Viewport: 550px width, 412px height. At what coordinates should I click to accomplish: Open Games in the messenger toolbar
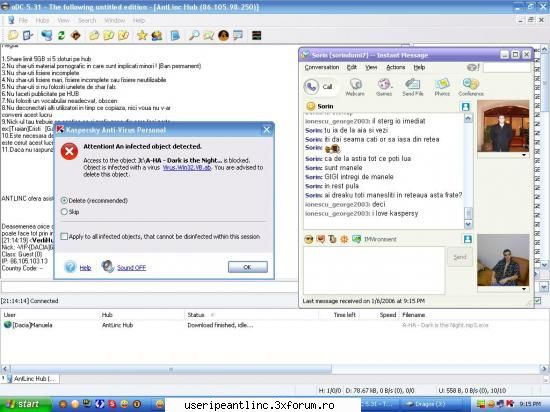pos(384,87)
